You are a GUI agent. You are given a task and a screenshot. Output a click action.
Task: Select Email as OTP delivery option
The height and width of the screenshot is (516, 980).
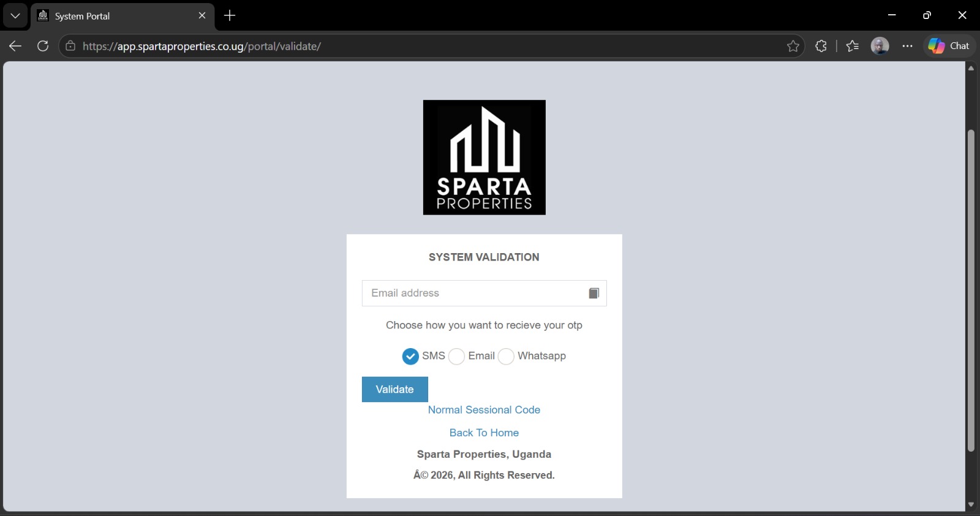pyautogui.click(x=457, y=357)
